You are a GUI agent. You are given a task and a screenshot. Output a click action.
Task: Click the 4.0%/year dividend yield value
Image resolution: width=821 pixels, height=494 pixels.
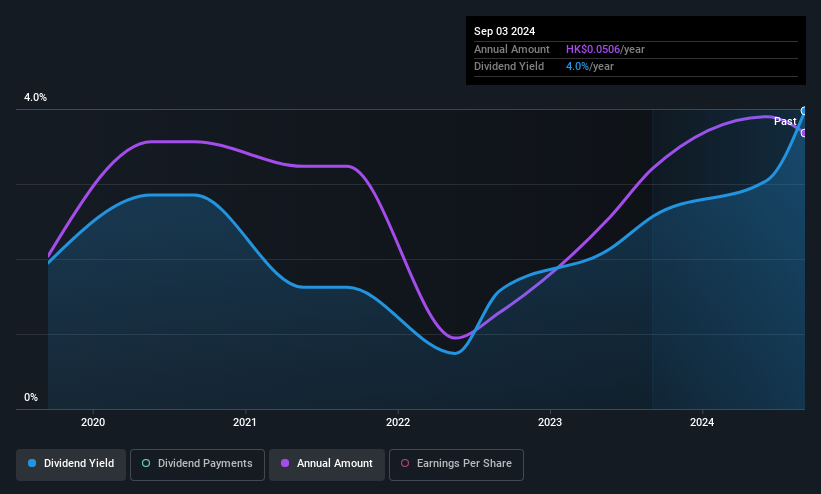590,67
